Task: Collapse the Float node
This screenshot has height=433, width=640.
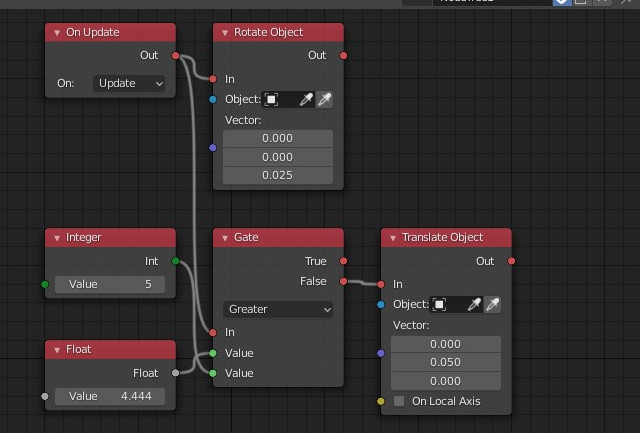Action: point(57,350)
